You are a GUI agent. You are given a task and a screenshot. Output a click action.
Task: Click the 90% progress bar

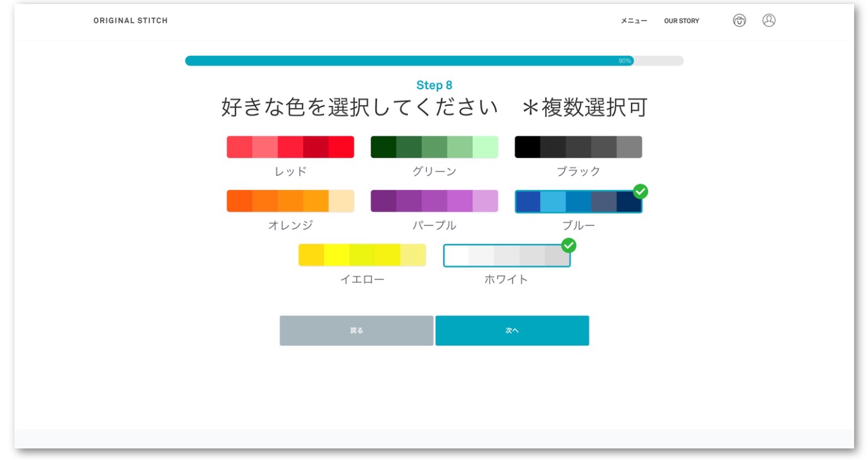[434, 61]
